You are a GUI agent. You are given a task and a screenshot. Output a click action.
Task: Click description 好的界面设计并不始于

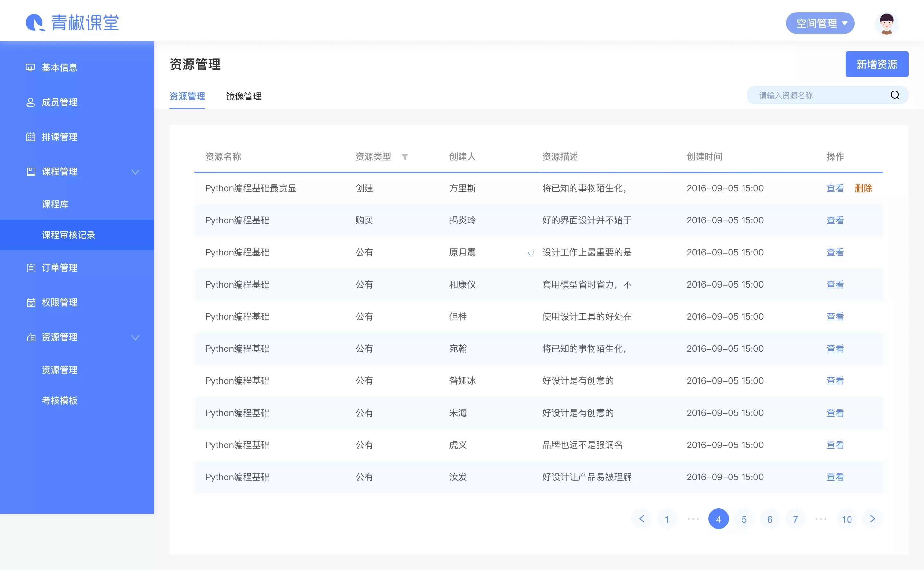coord(587,220)
